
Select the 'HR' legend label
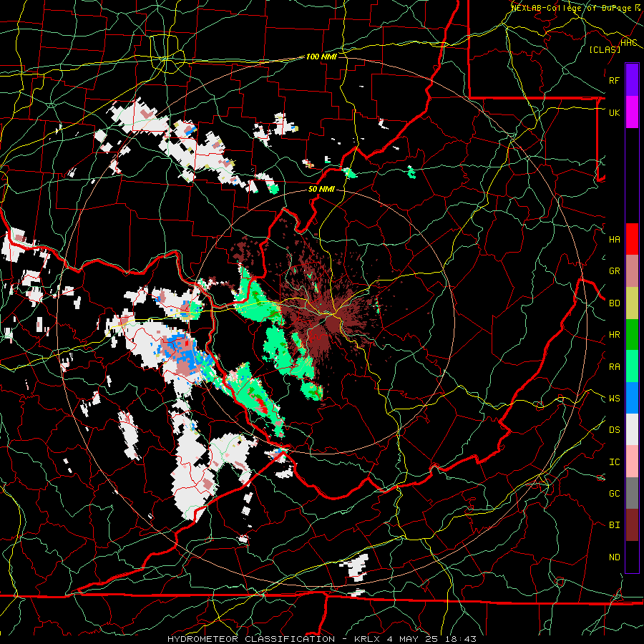tap(614, 335)
